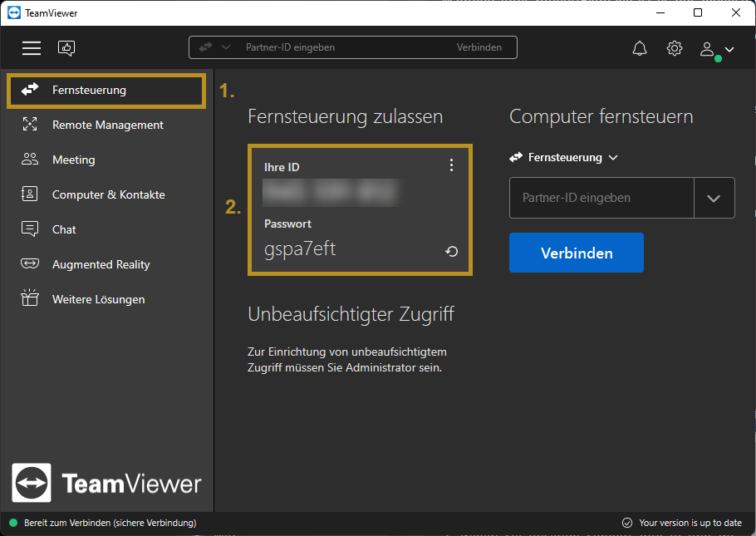
Task: Open Chat section
Action: click(x=106, y=229)
